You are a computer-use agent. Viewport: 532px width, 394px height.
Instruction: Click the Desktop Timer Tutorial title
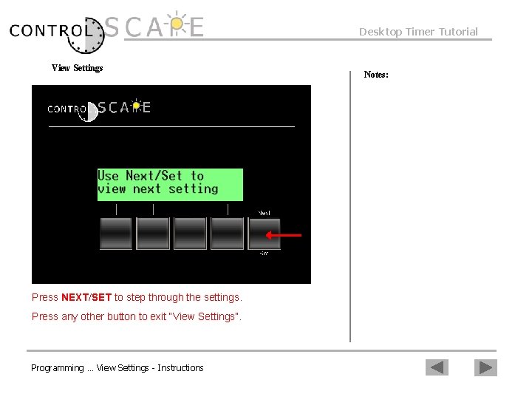pos(418,32)
